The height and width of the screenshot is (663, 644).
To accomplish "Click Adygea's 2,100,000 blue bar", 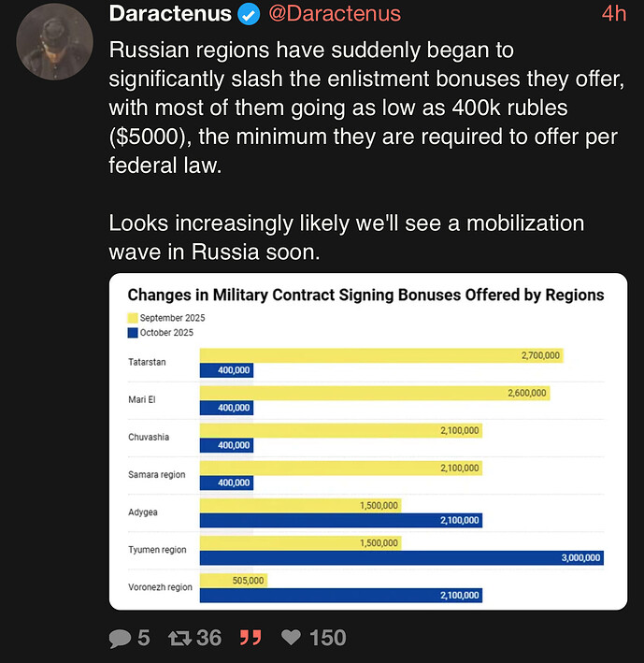I will tap(340, 520).
